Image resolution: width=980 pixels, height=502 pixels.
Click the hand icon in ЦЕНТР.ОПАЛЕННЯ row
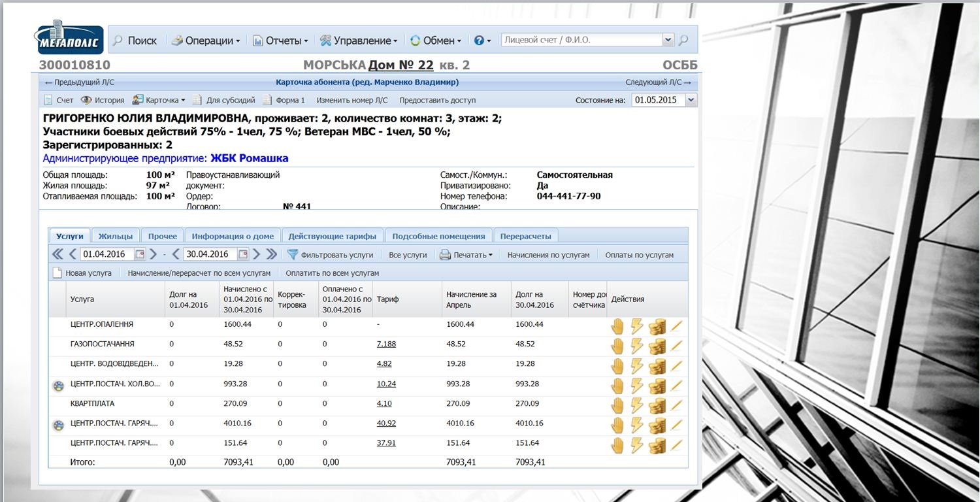[x=617, y=326]
